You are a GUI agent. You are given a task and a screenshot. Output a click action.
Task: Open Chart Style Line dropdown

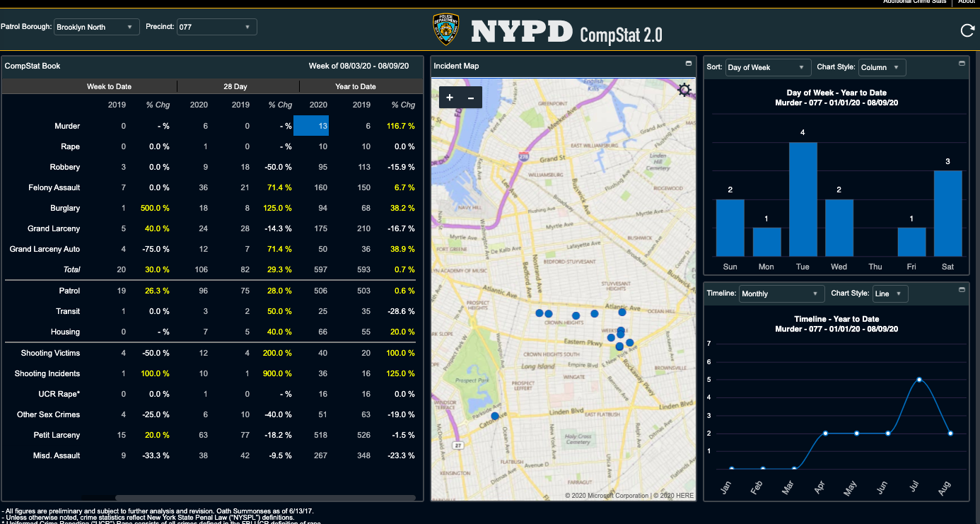point(891,293)
